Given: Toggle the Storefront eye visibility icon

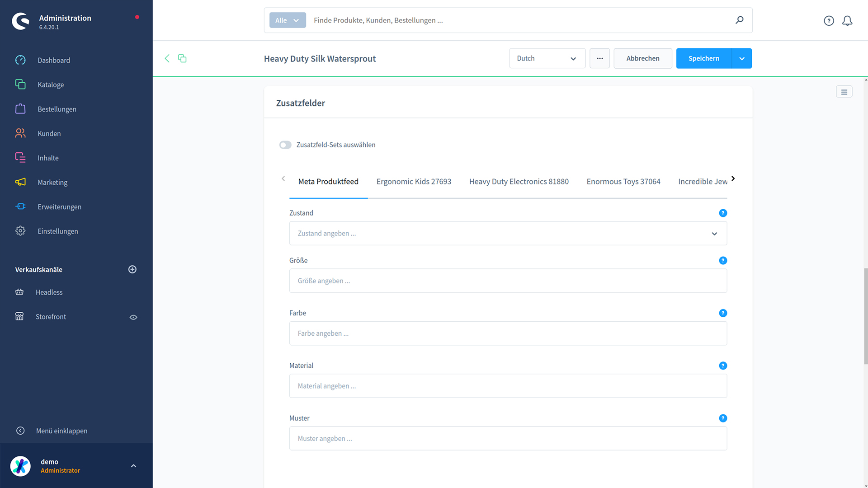Looking at the screenshot, I should (x=133, y=317).
